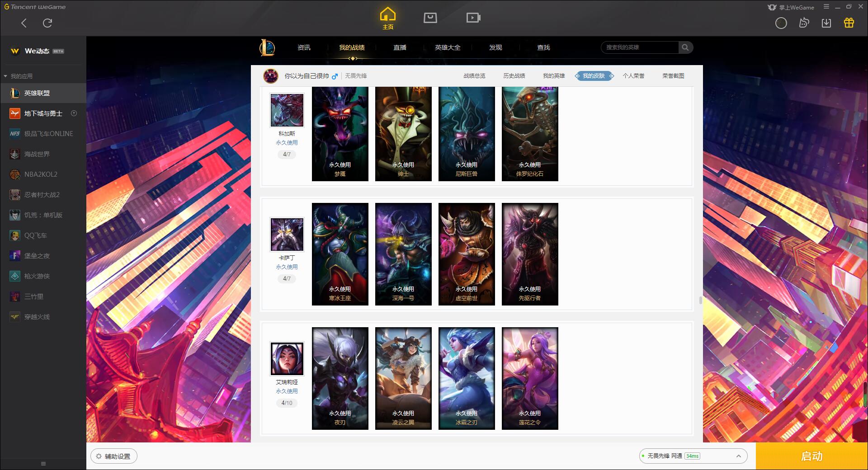Click the skin list vertical scrollbar
The width and height of the screenshot is (868, 470).
click(x=700, y=300)
